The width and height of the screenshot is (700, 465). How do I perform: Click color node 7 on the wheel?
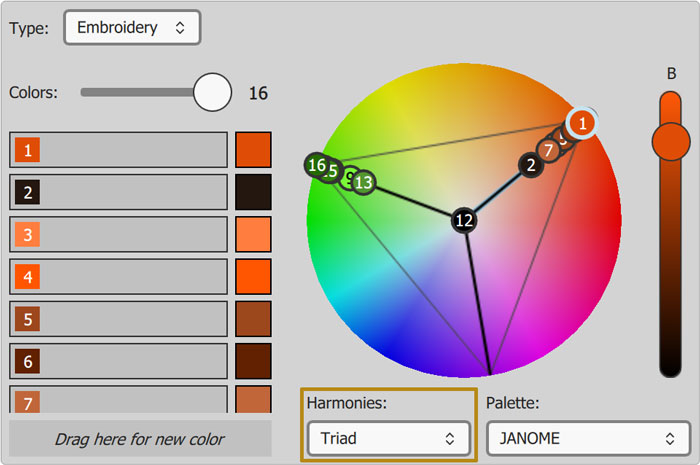547,151
